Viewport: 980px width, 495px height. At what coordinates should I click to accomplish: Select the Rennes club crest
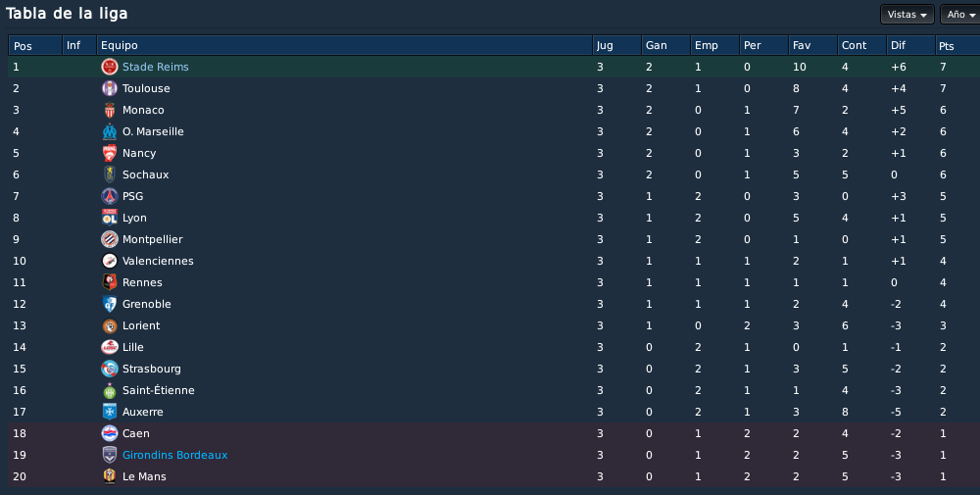[110, 282]
